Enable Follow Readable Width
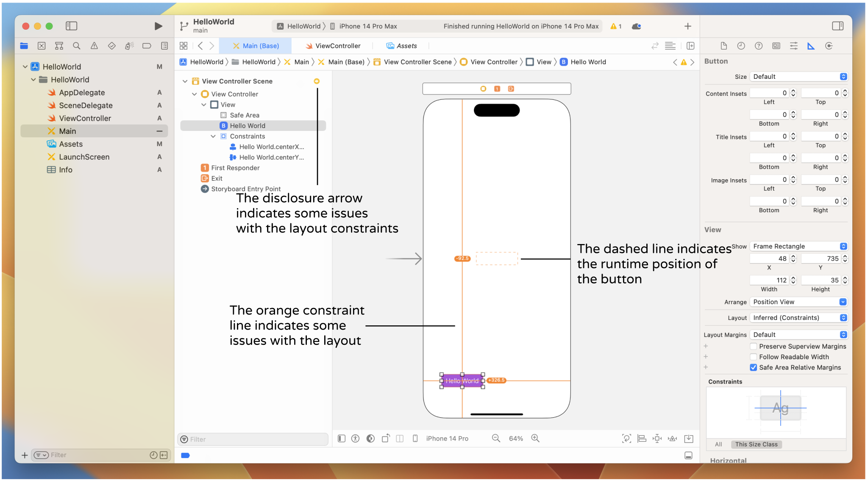 [x=754, y=357]
